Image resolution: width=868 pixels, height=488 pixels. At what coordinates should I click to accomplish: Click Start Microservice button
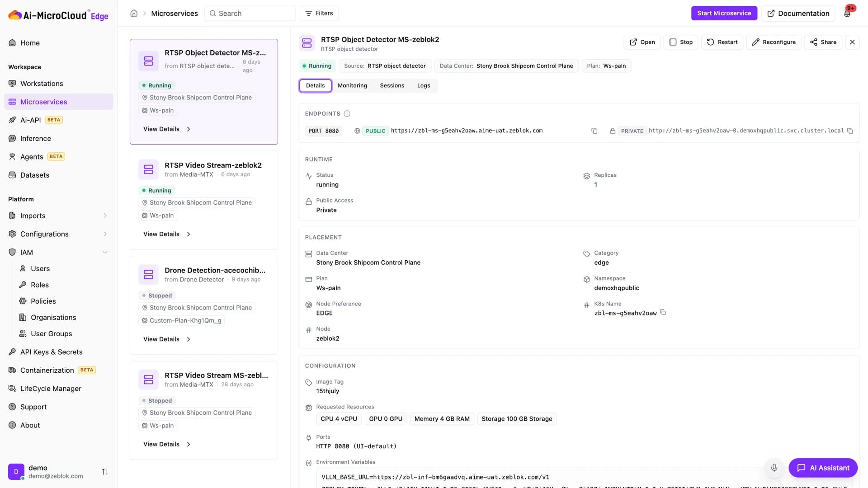(x=724, y=13)
